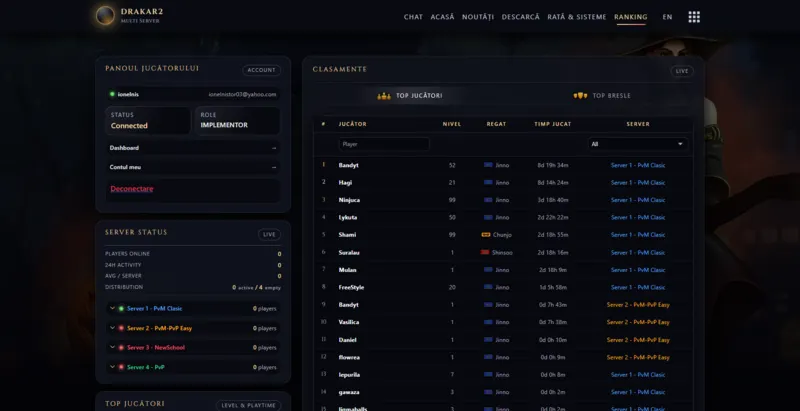Click player name FreeStyle
This screenshot has height=411, width=800.
(352, 287)
